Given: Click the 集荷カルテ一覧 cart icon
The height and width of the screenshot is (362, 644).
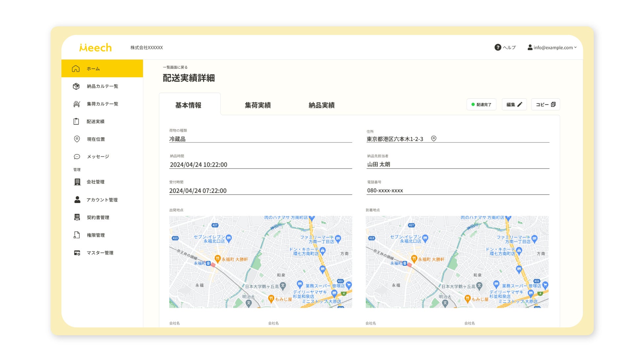Looking at the screenshot, I should [77, 104].
